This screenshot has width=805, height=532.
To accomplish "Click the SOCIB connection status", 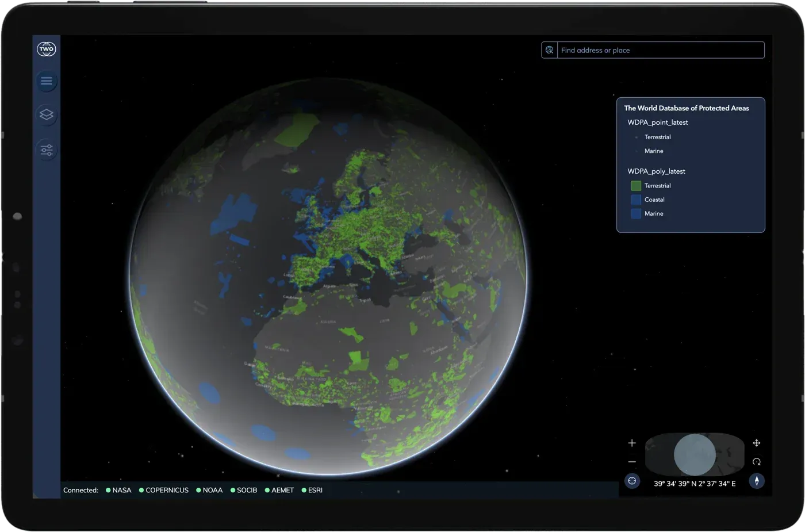I will [x=244, y=490].
